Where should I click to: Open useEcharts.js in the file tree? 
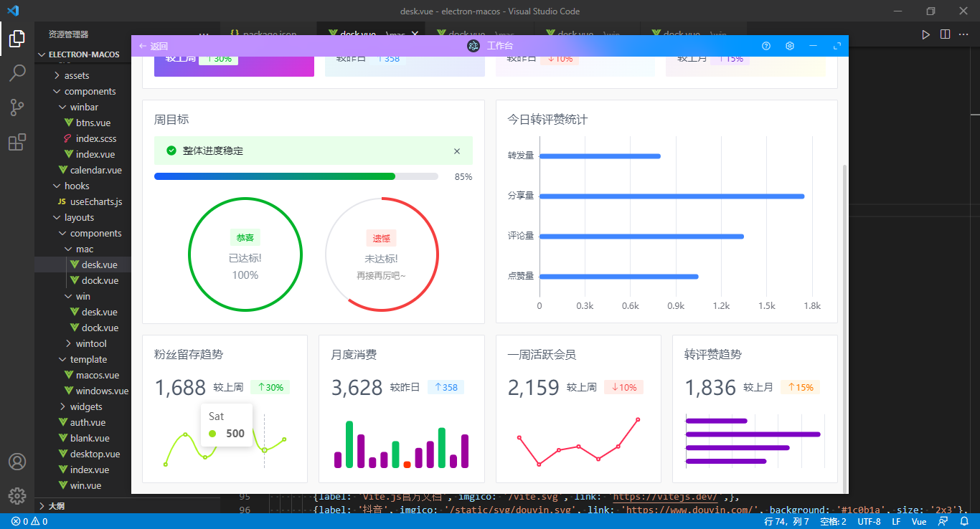click(95, 201)
